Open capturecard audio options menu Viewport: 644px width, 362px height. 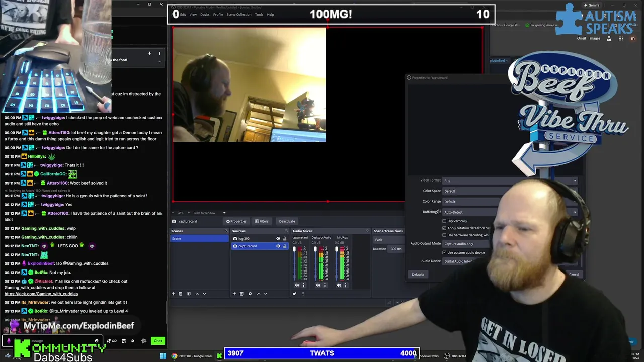point(303,285)
